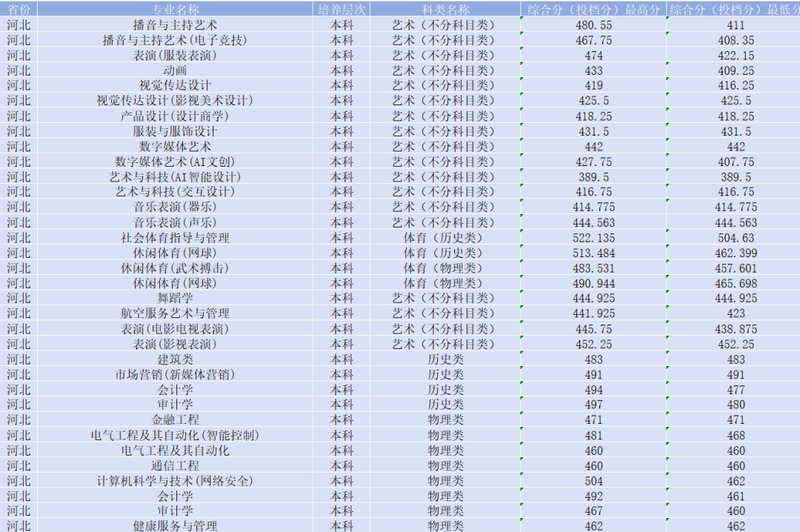Screen dimensions: 800x532
Task: Select the score cell 427.75
Action: pos(593,162)
